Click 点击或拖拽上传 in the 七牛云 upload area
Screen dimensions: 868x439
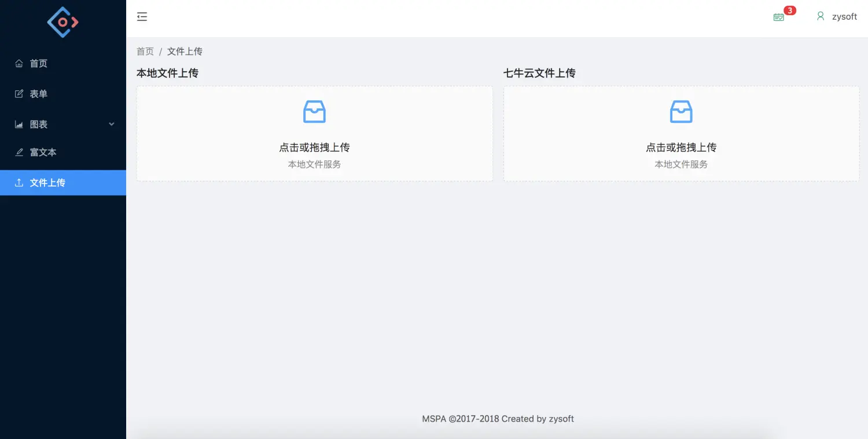[x=681, y=147]
